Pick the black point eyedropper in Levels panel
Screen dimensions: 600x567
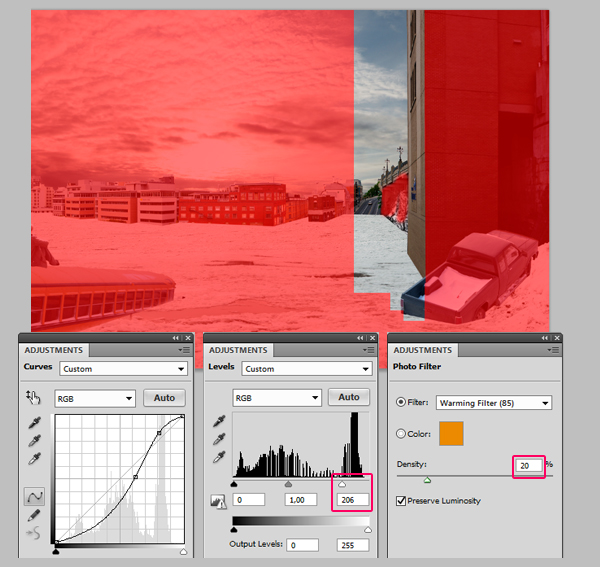219,421
